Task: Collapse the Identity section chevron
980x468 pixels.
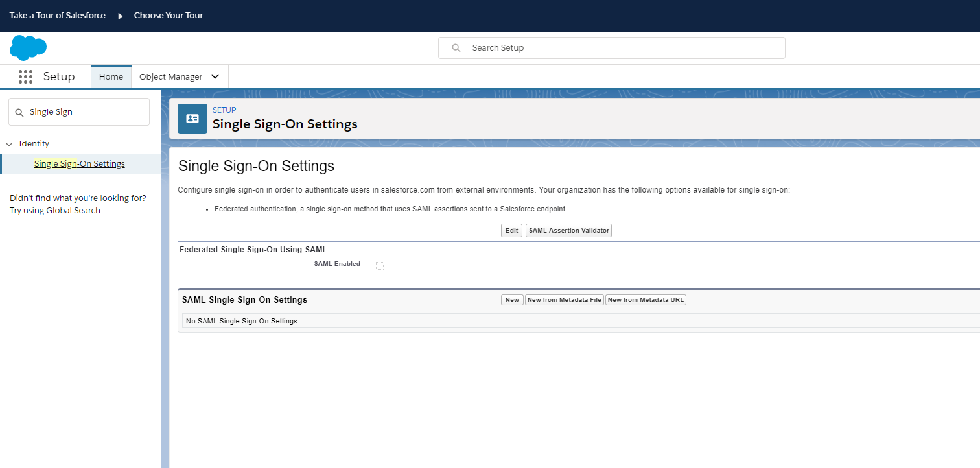Action: click(9, 144)
